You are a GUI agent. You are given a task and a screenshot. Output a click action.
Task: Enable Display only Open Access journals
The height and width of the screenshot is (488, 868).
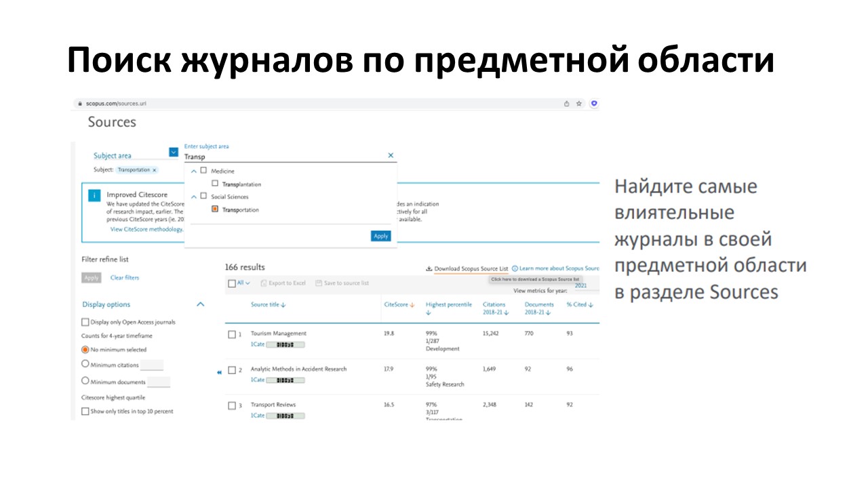[85, 323]
